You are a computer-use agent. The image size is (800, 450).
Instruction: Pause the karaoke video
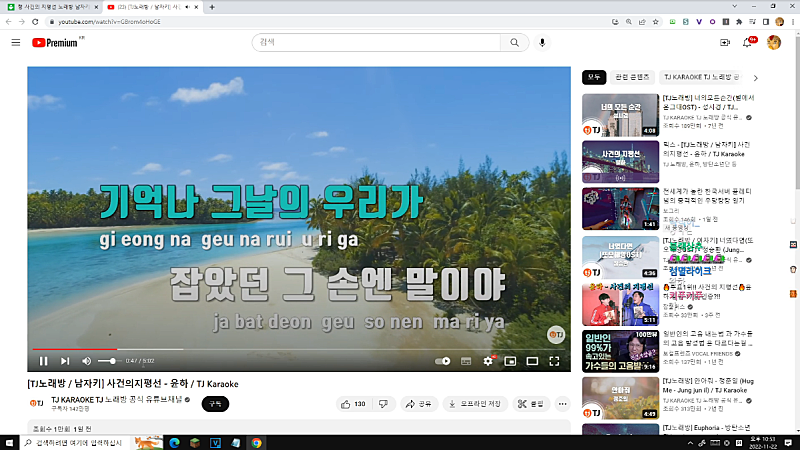pos(43,361)
